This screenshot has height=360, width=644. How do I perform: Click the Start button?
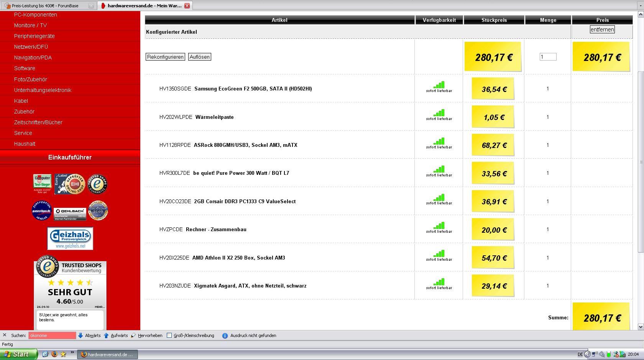(x=19, y=354)
